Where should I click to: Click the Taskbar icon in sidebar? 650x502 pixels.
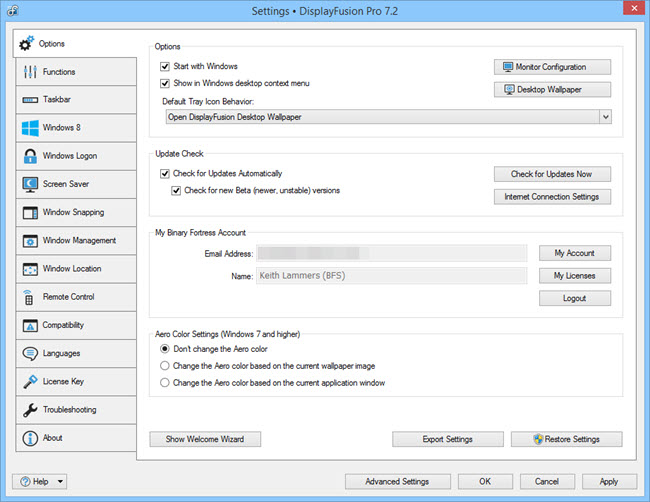(x=30, y=100)
